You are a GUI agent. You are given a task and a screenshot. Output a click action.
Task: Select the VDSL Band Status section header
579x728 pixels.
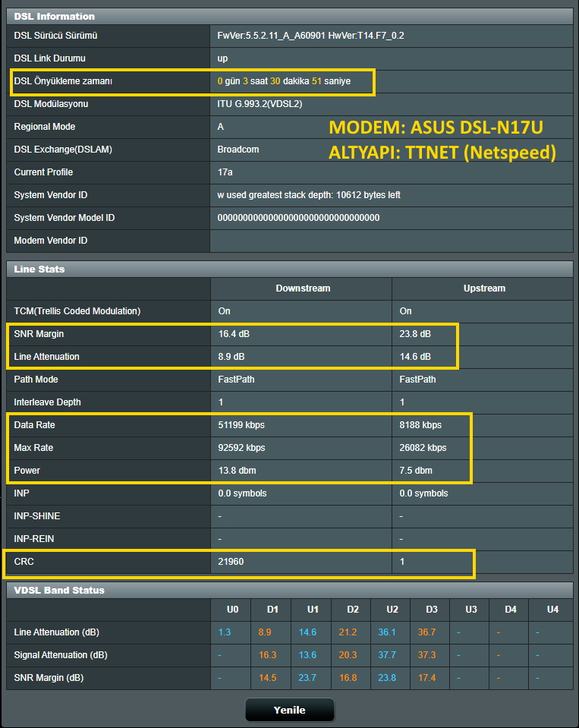point(290,590)
